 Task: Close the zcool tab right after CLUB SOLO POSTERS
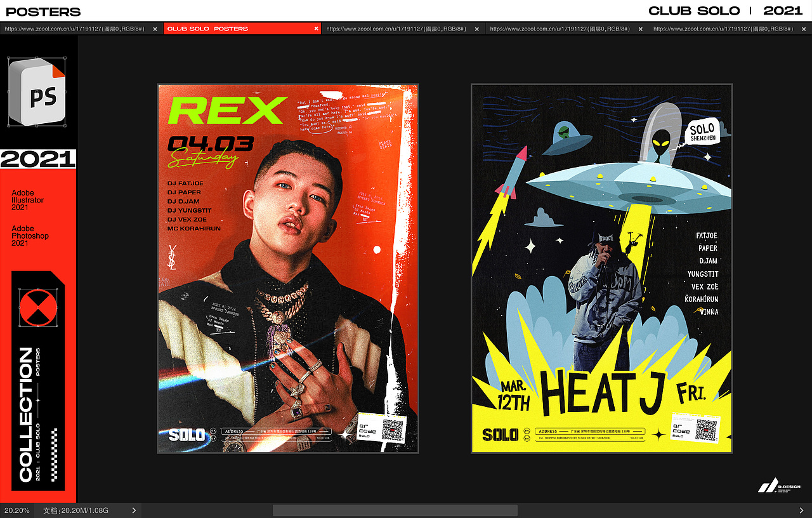tap(478, 29)
